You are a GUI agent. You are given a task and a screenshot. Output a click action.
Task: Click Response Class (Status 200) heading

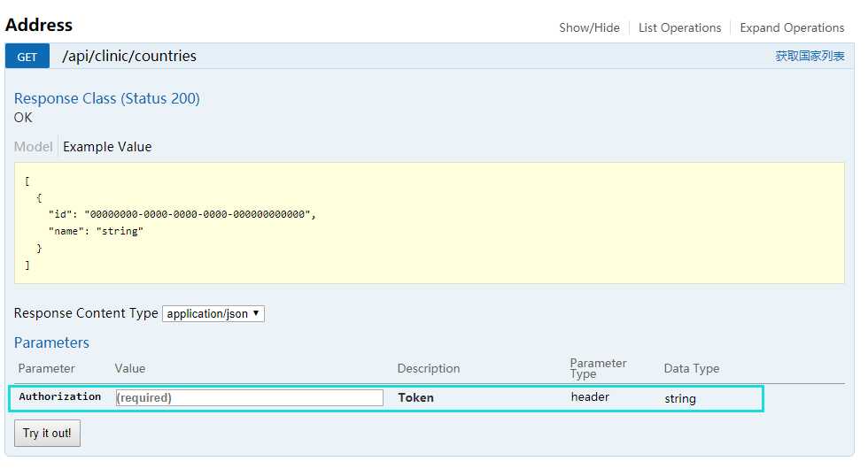pos(107,98)
